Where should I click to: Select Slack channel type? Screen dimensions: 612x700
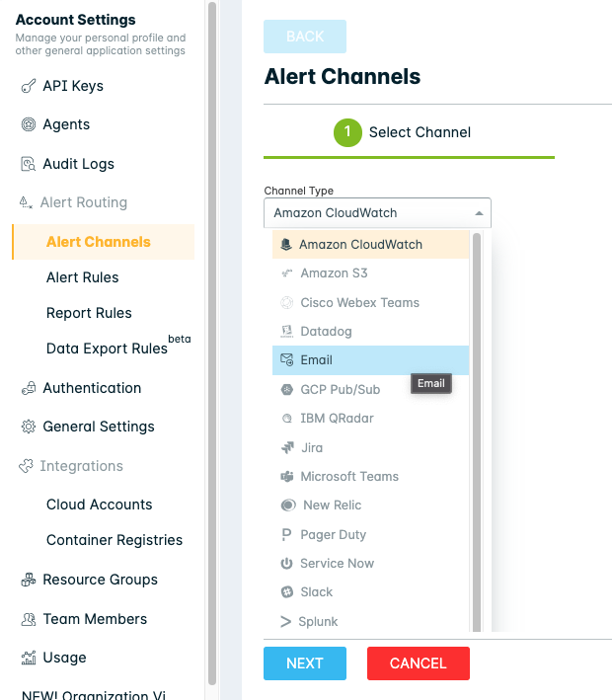(x=370, y=592)
